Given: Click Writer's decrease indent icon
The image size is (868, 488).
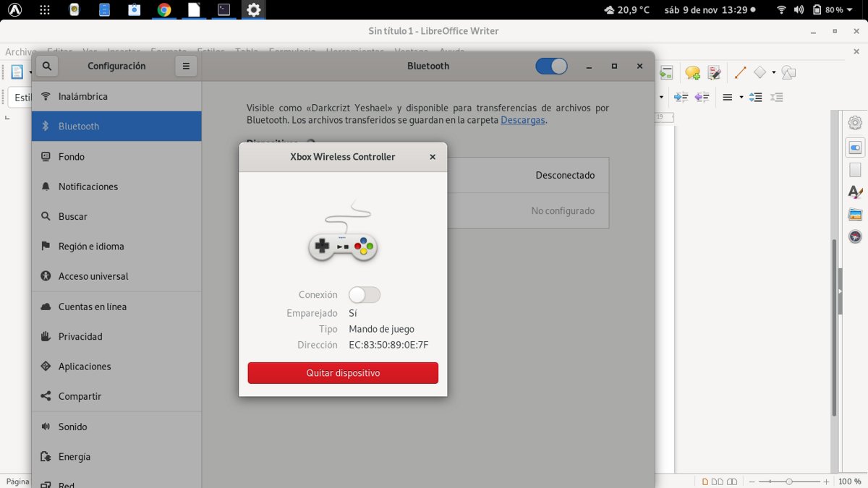Looking at the screenshot, I should pos(702,97).
